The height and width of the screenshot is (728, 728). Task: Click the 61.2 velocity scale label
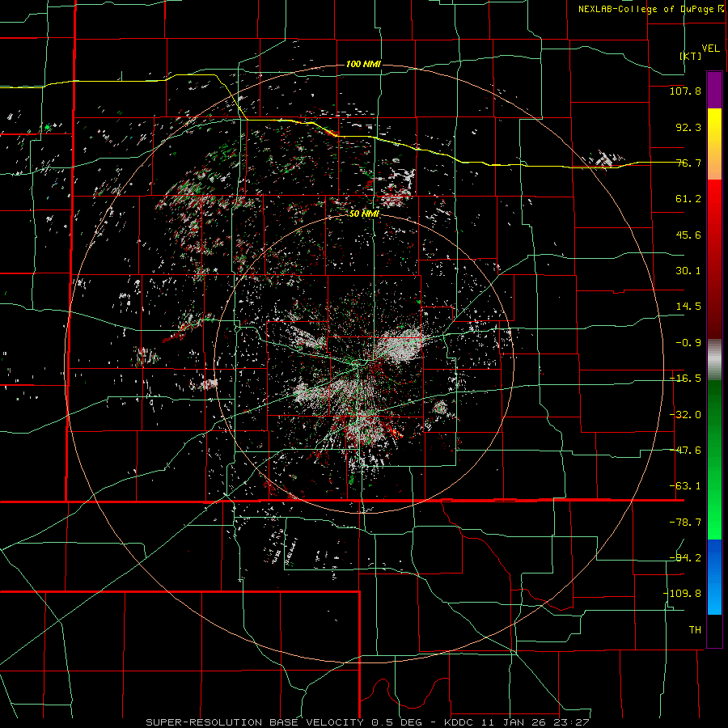point(688,199)
